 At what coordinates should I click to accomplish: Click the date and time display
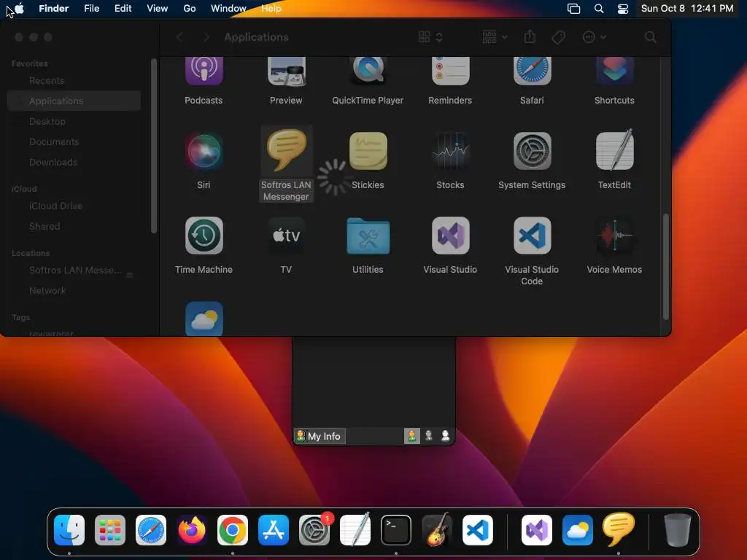(x=687, y=8)
